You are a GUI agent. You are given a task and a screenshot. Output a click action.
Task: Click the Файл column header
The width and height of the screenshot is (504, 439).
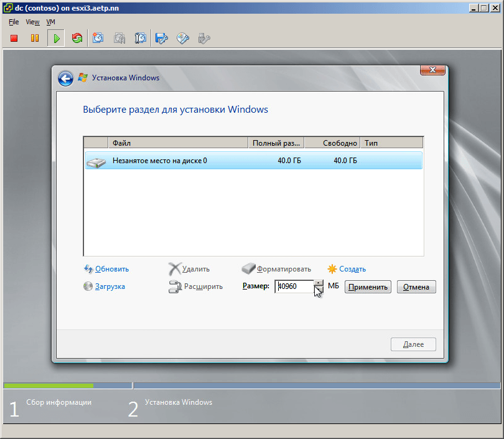[x=178, y=143]
